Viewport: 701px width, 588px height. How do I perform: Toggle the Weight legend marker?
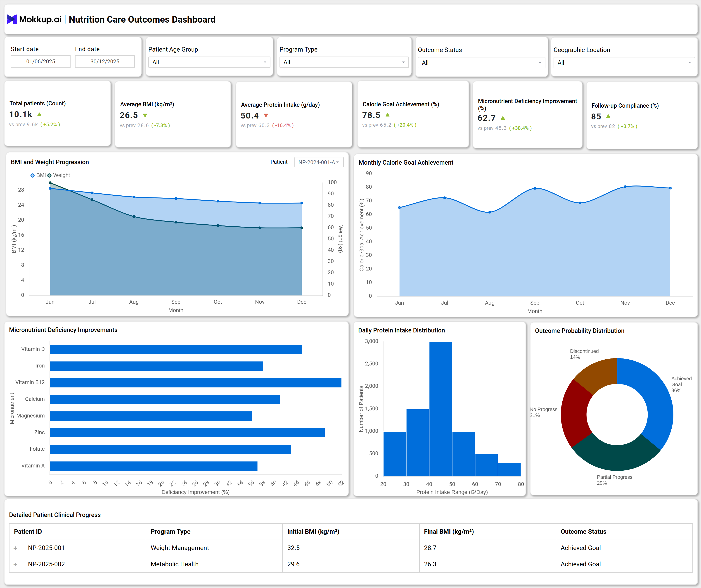[49, 175]
